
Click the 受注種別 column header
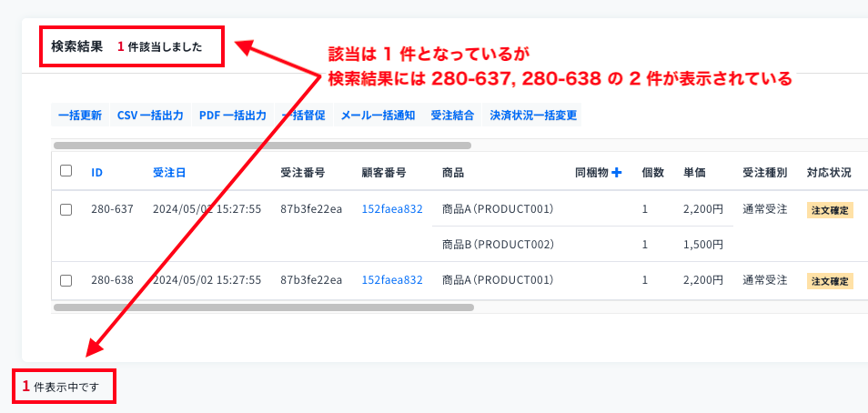pyautogui.click(x=764, y=173)
